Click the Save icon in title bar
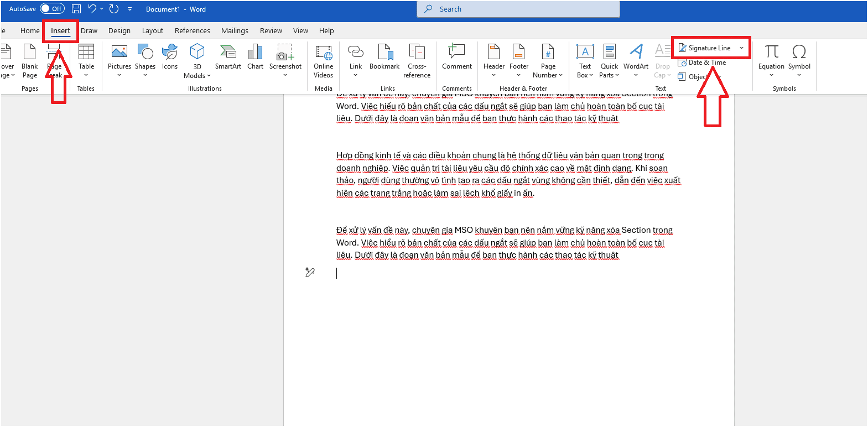 tap(76, 9)
